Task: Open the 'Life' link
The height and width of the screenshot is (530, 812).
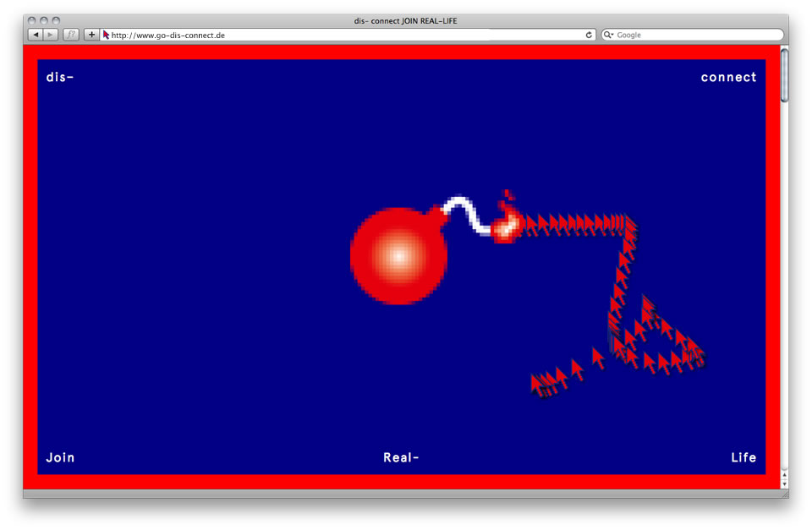Action: 743,457
